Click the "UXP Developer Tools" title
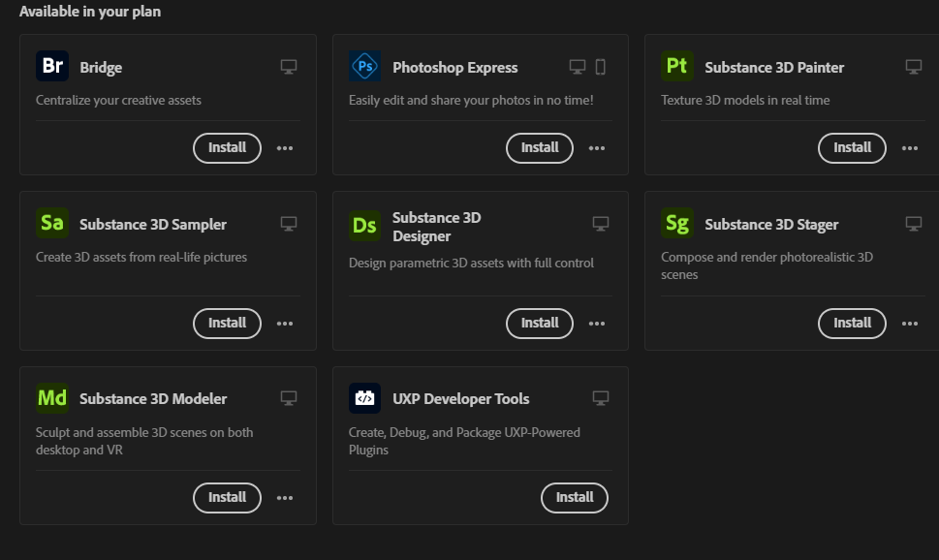This screenshot has width=939, height=560. [x=460, y=399]
